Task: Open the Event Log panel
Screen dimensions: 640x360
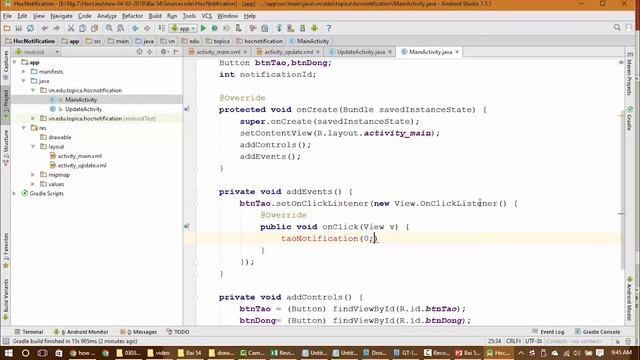Action: click(548, 332)
